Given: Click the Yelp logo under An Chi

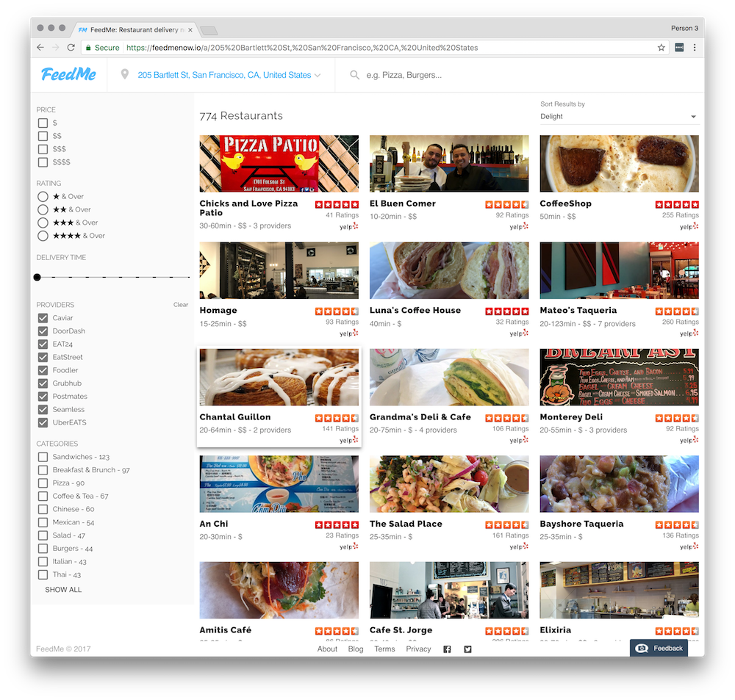Looking at the screenshot, I should 348,546.
